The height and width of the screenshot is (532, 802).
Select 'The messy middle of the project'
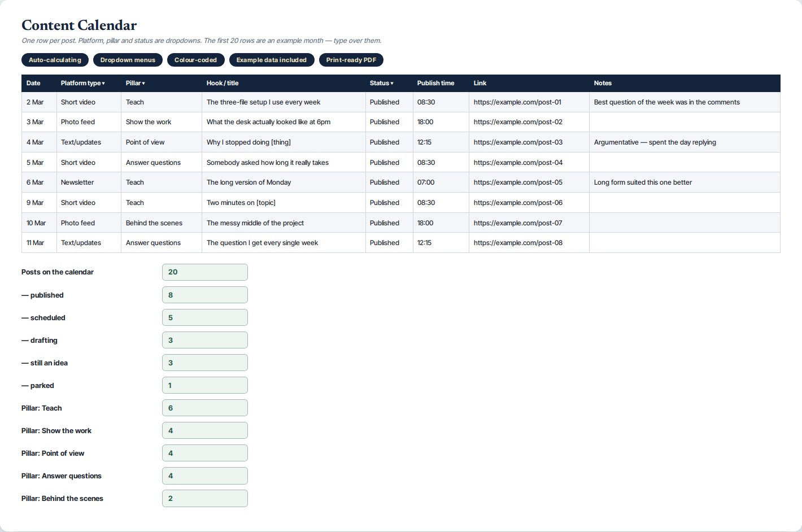284,223
